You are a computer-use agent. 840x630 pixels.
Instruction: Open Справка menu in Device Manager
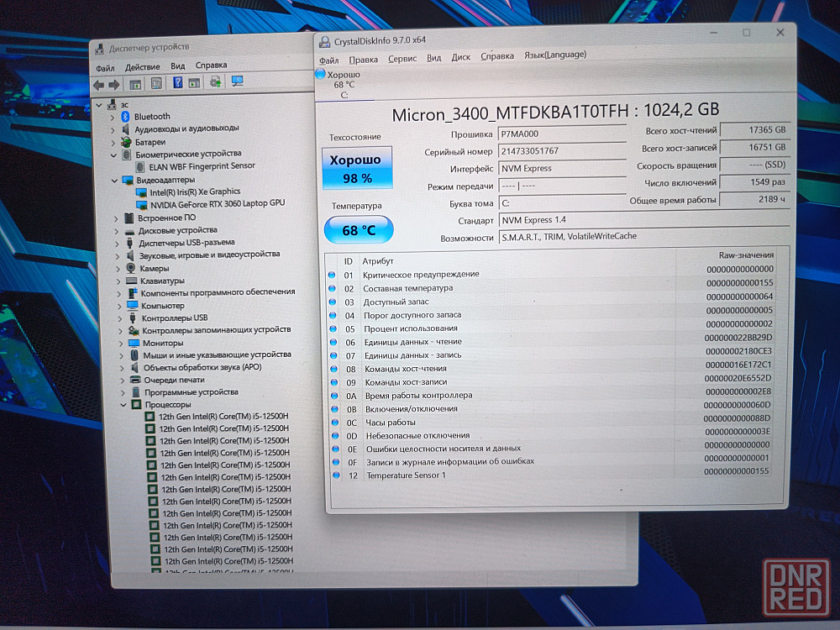211,65
